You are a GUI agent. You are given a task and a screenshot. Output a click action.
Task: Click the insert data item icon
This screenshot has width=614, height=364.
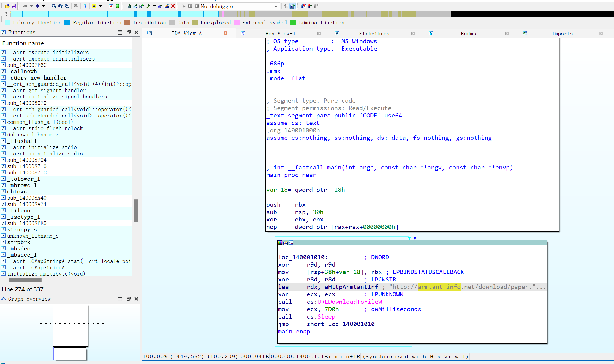point(135,6)
